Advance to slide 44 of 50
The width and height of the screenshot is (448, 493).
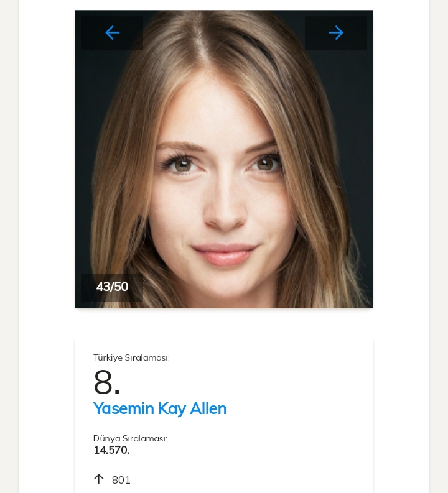(x=336, y=33)
